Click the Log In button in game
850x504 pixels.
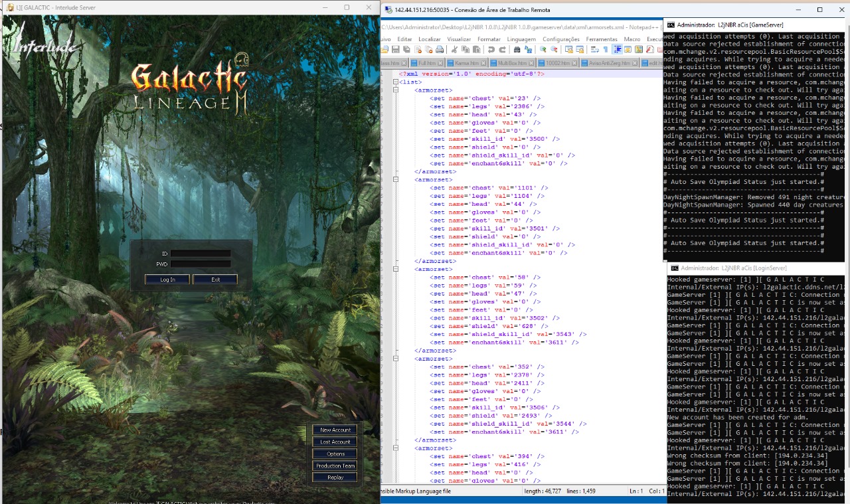(x=167, y=280)
